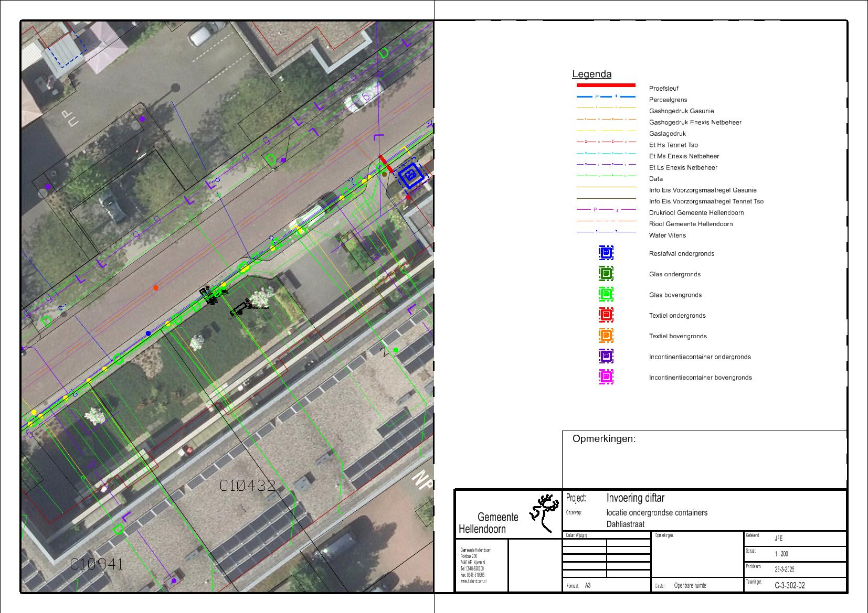Select the light green Glas bovengronds icon

point(606,295)
